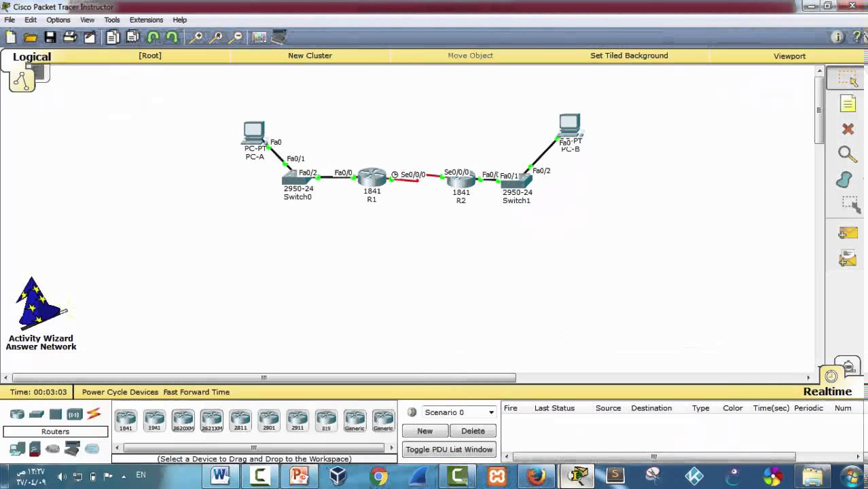Select the End Devices category icon
This screenshot has height=489, width=868.
17,449
